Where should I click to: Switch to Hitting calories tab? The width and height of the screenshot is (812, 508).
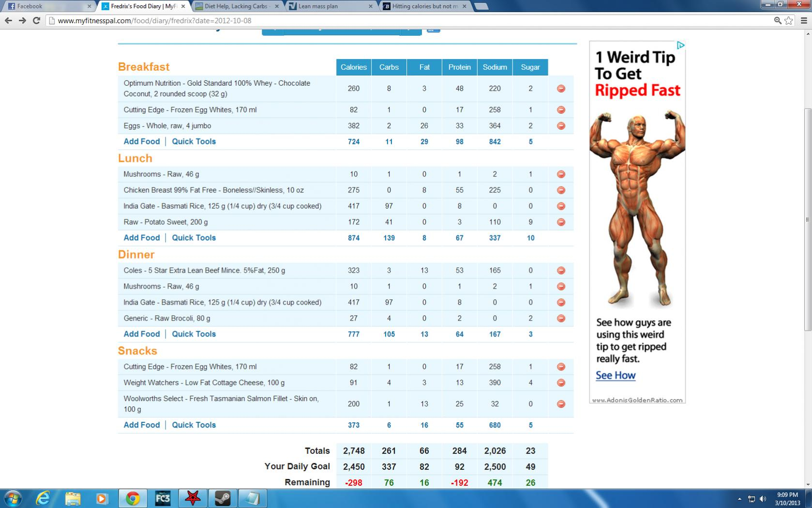pos(425,6)
